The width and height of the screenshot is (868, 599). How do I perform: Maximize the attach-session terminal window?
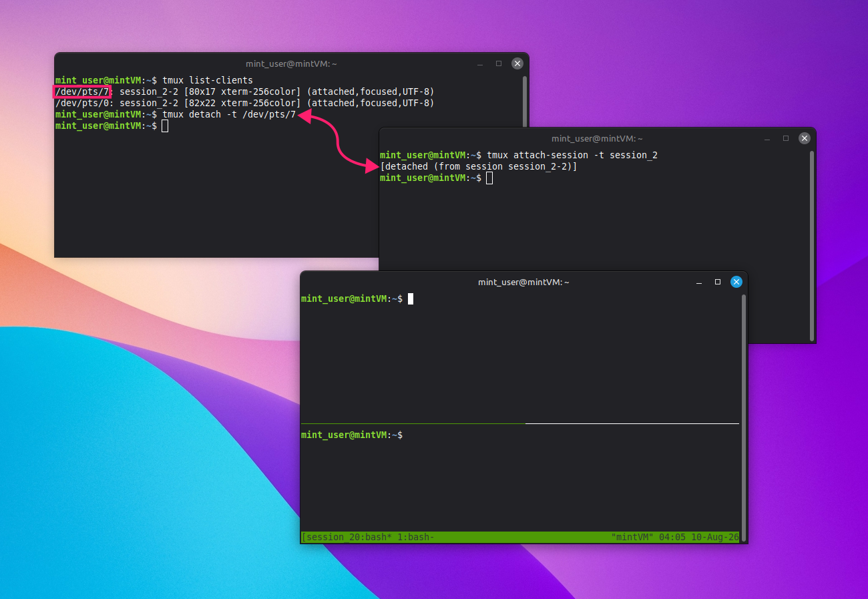[786, 138]
